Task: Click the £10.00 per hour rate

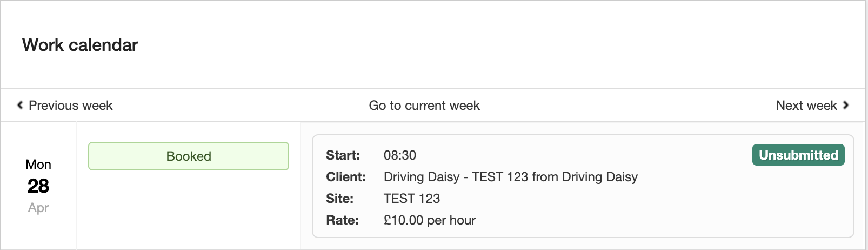Action: 430,220
